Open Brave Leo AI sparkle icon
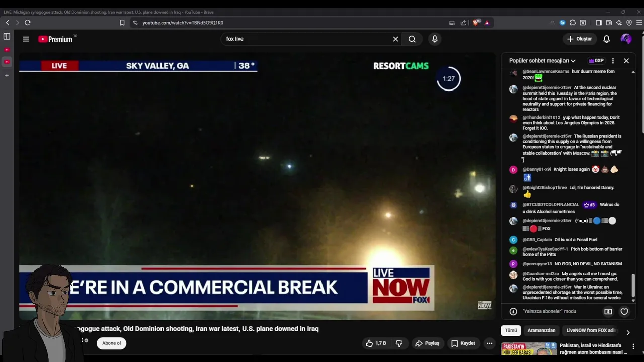The height and width of the screenshot is (362, 644). [619, 23]
